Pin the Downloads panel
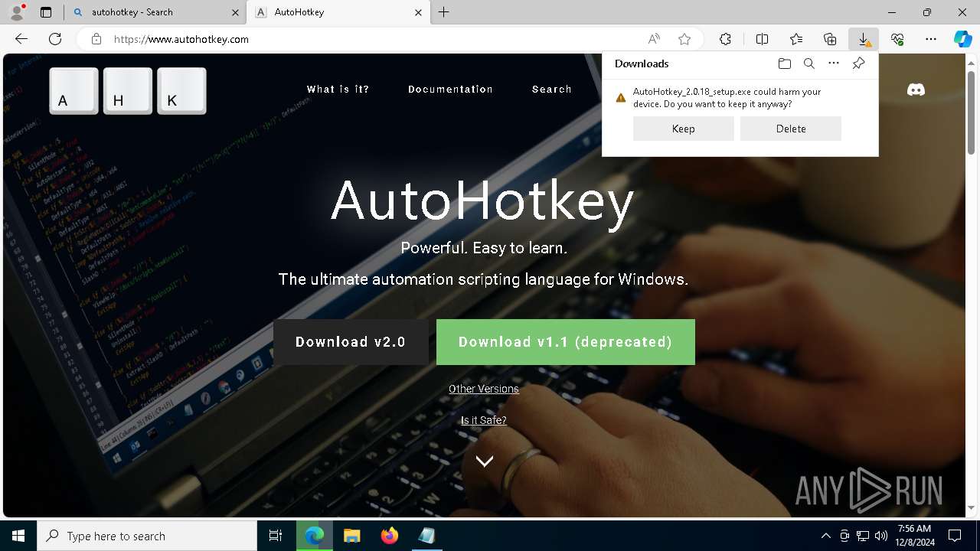Viewport: 980px width, 551px height. (x=858, y=64)
